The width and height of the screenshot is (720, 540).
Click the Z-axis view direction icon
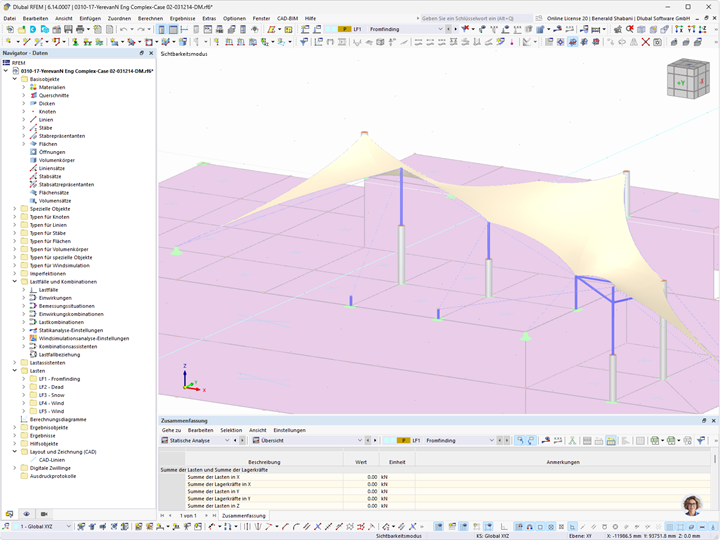pyautogui.click(x=703, y=29)
